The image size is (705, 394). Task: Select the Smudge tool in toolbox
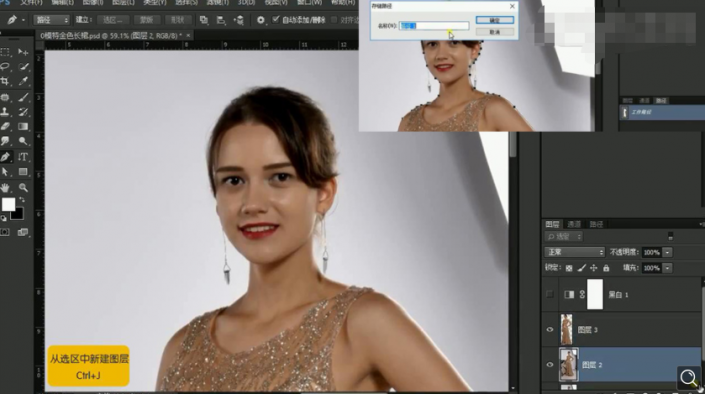pyautogui.click(x=5, y=141)
